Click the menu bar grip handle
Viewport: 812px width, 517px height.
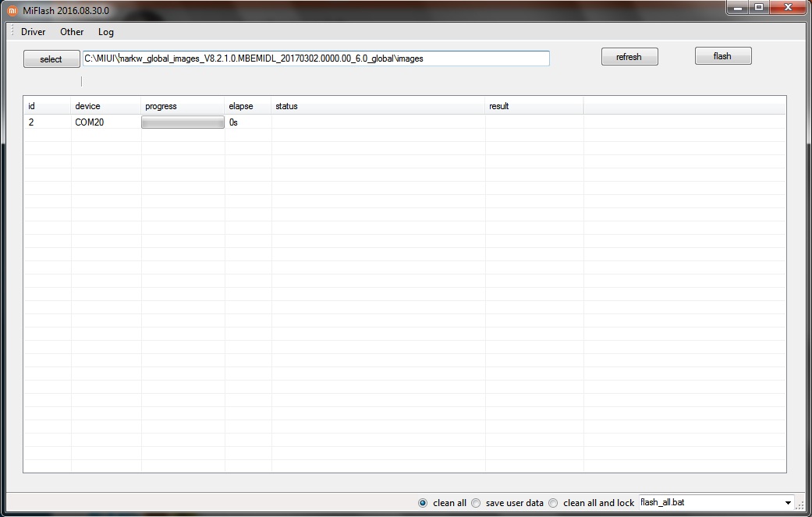(12, 31)
